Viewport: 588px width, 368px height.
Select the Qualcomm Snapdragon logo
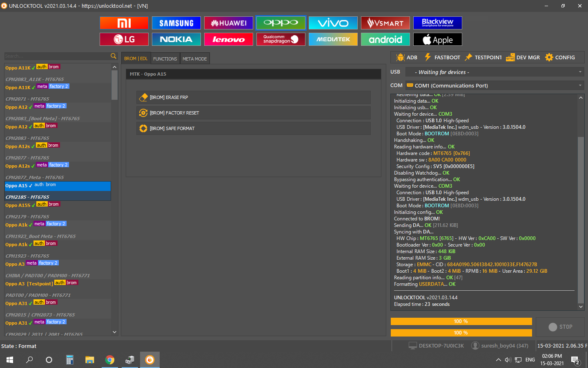point(281,39)
